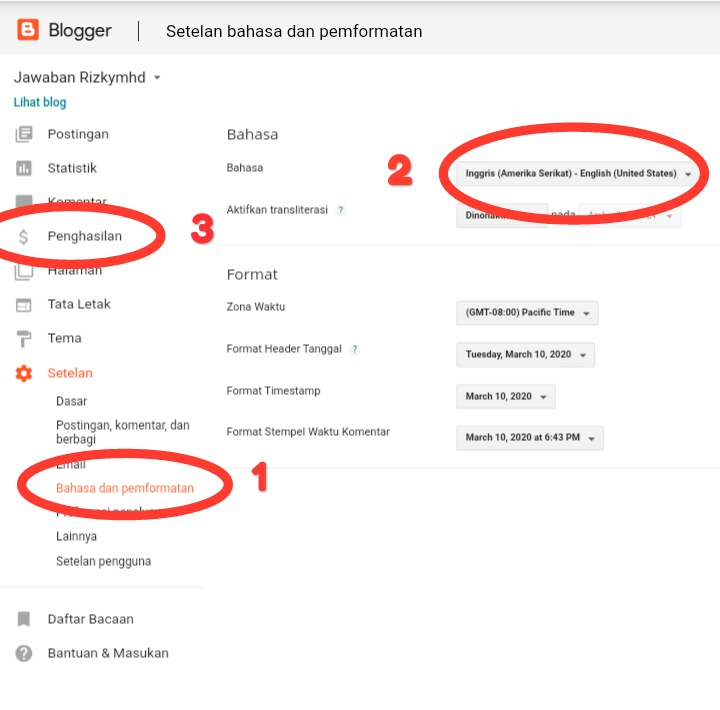Open Setelan pengguna settings sub-item
Screen dimensions: 720x710
coord(103,561)
